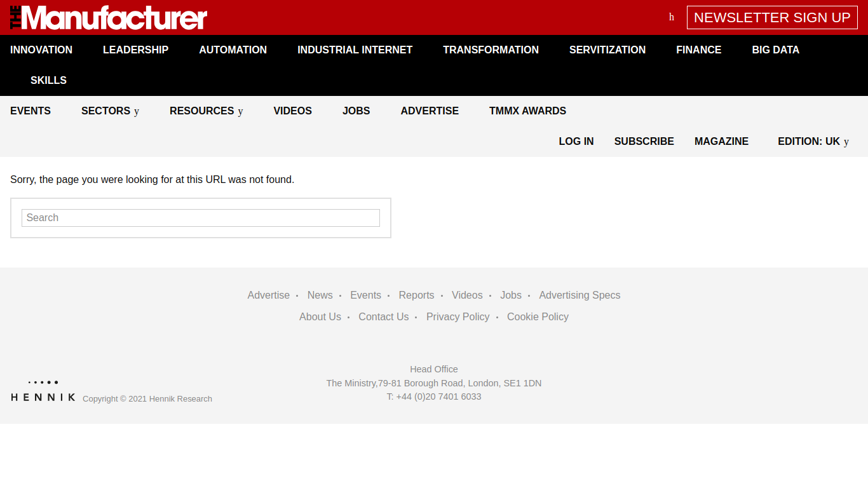Select the Automation menu item
Viewport: 868px width, 488px height.
click(x=233, y=50)
